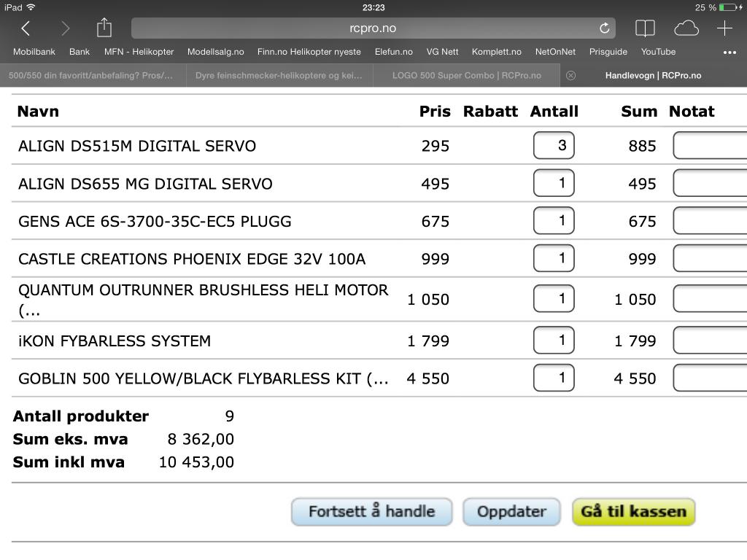747x560 pixels.
Task: Tap the Safari back arrow
Action: [x=26, y=28]
